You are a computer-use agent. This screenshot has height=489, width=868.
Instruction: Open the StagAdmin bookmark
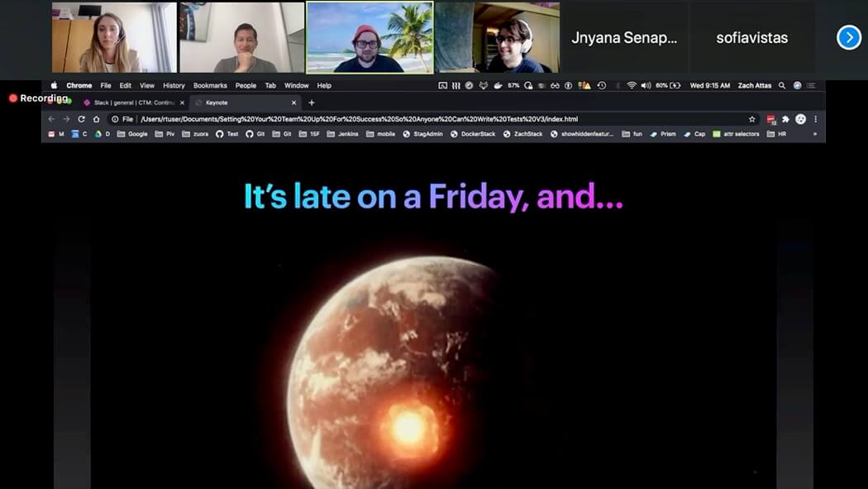click(423, 134)
